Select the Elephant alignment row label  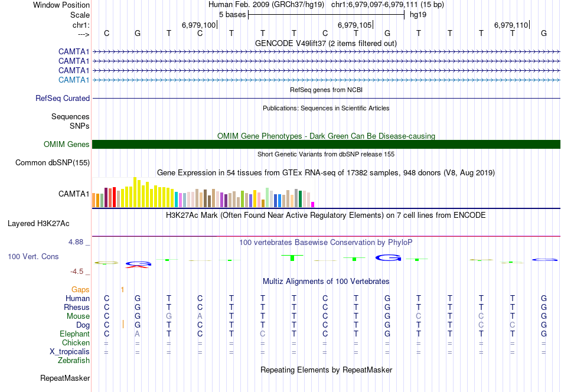coord(74,334)
